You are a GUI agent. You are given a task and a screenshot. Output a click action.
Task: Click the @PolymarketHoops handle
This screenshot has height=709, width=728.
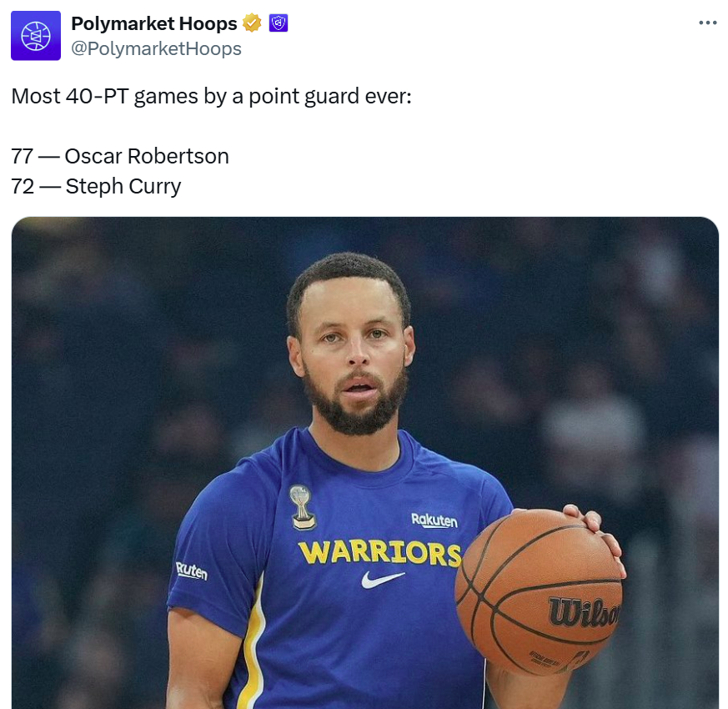(156, 48)
